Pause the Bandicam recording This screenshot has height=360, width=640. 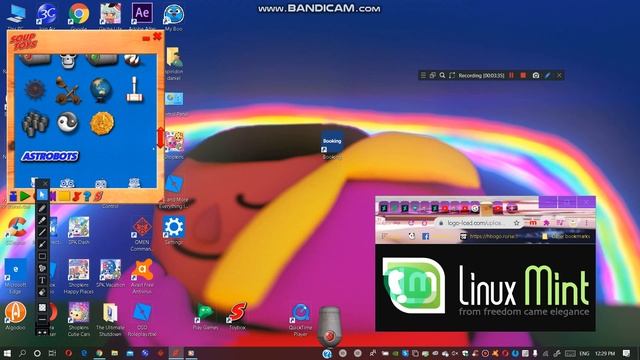click(511, 75)
